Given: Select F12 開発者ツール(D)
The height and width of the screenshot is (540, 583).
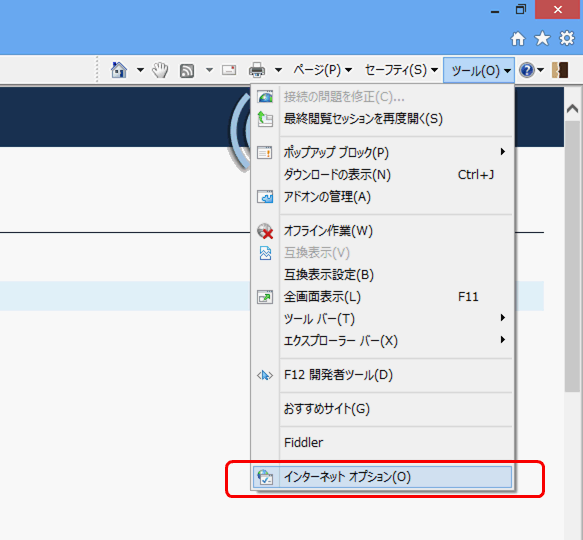Looking at the screenshot, I should pos(383,375).
